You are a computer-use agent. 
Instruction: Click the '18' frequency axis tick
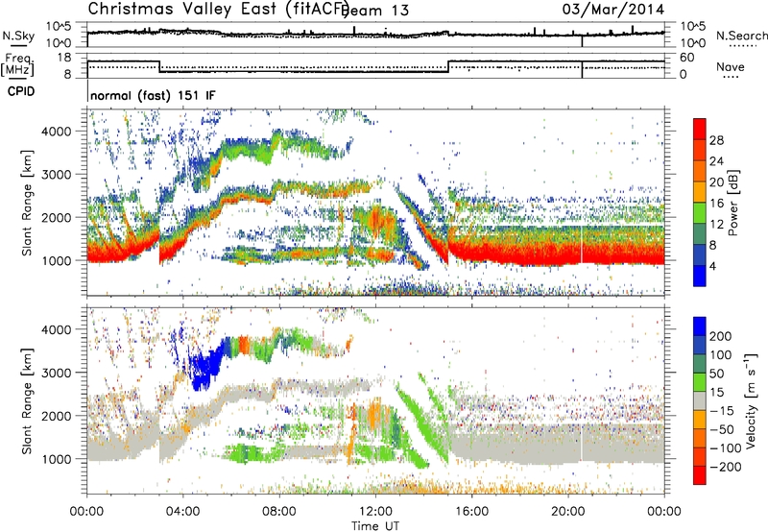[x=64, y=57]
